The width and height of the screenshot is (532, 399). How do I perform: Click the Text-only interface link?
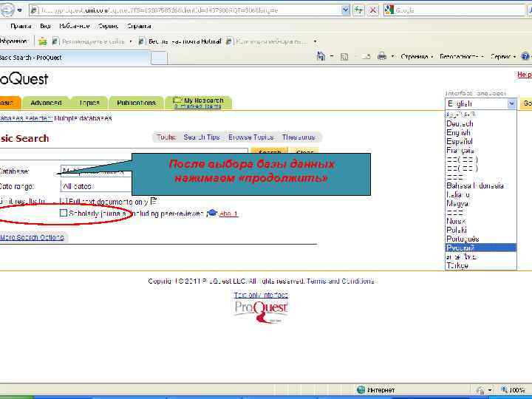pos(261,295)
